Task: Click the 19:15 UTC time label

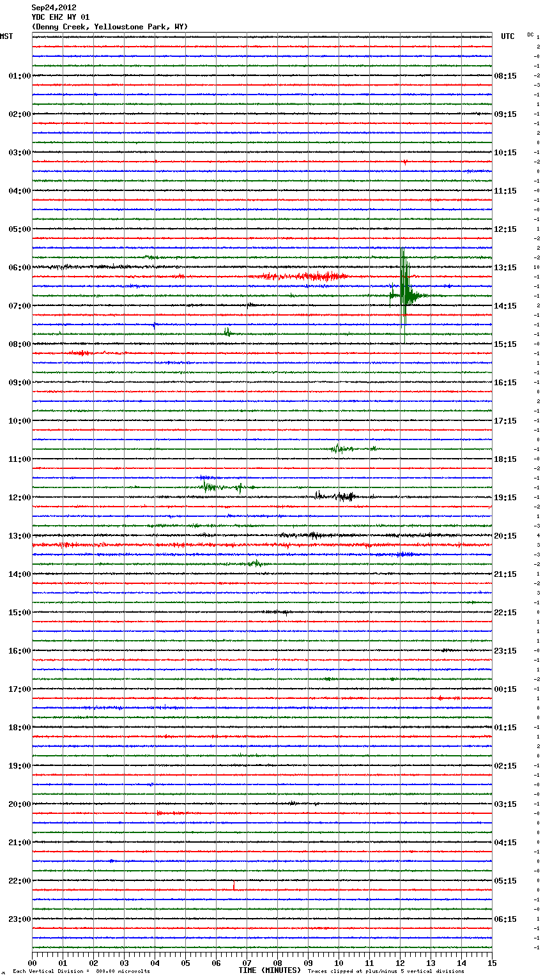Action: 505,498
